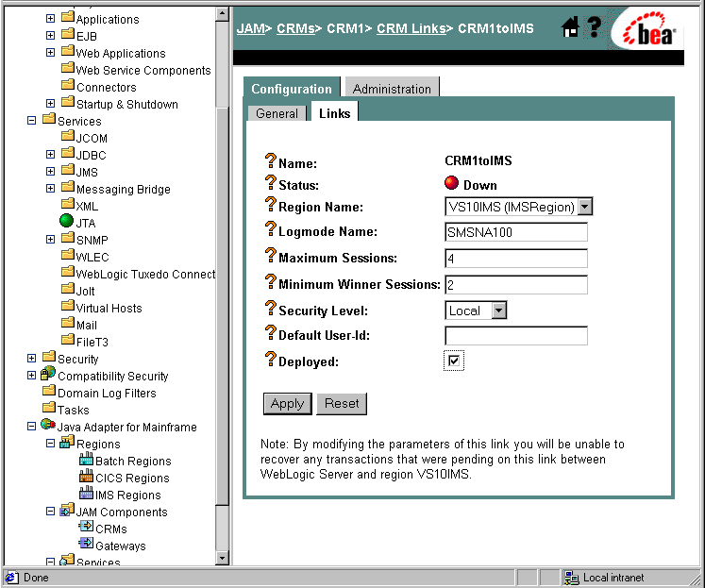Open the Region Name dropdown
This screenshot has width=705, height=588.
[584, 207]
